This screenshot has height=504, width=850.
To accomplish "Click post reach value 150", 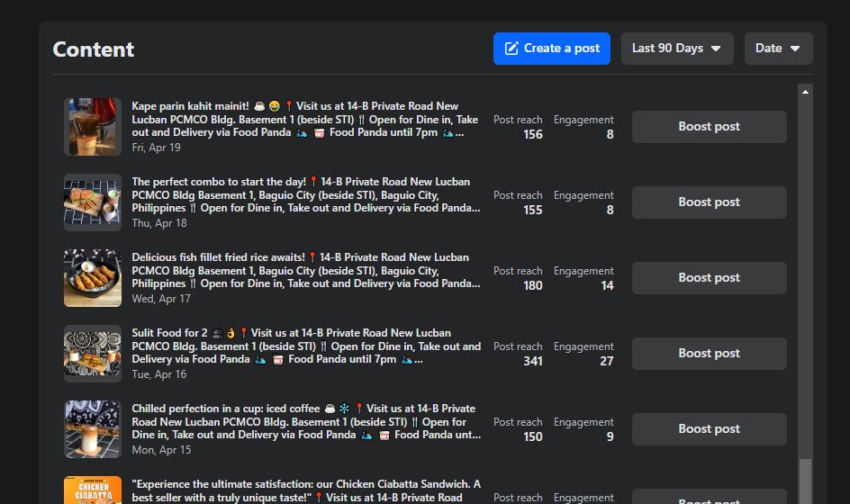I will click(532, 436).
